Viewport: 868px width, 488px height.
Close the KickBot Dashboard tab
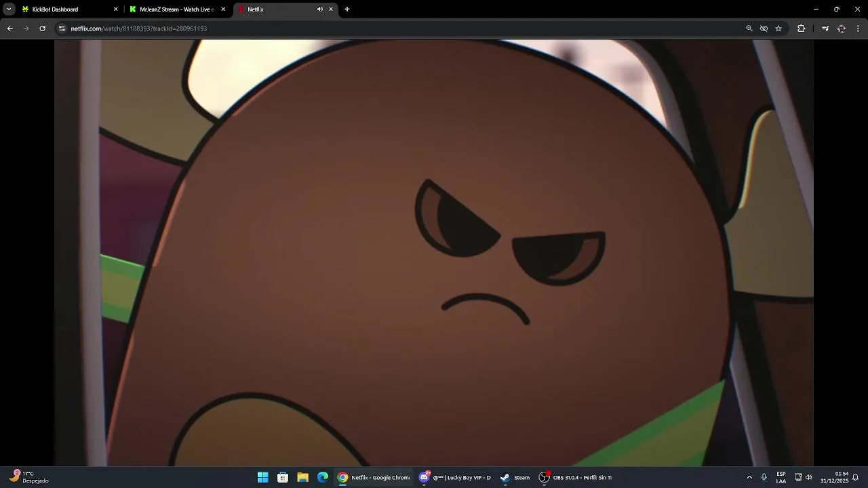pyautogui.click(x=115, y=9)
